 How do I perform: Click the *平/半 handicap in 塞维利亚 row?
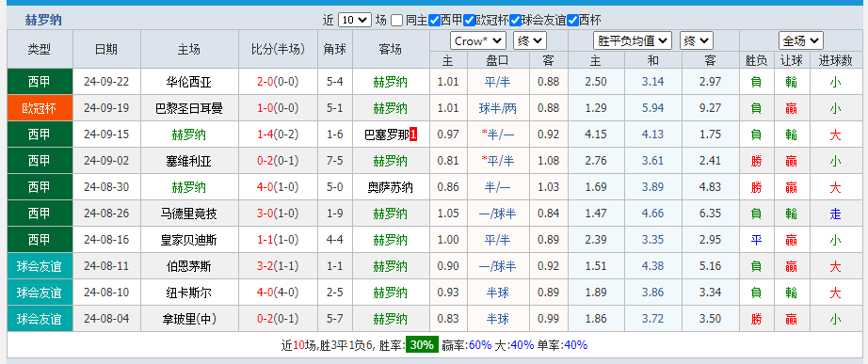coord(498,161)
